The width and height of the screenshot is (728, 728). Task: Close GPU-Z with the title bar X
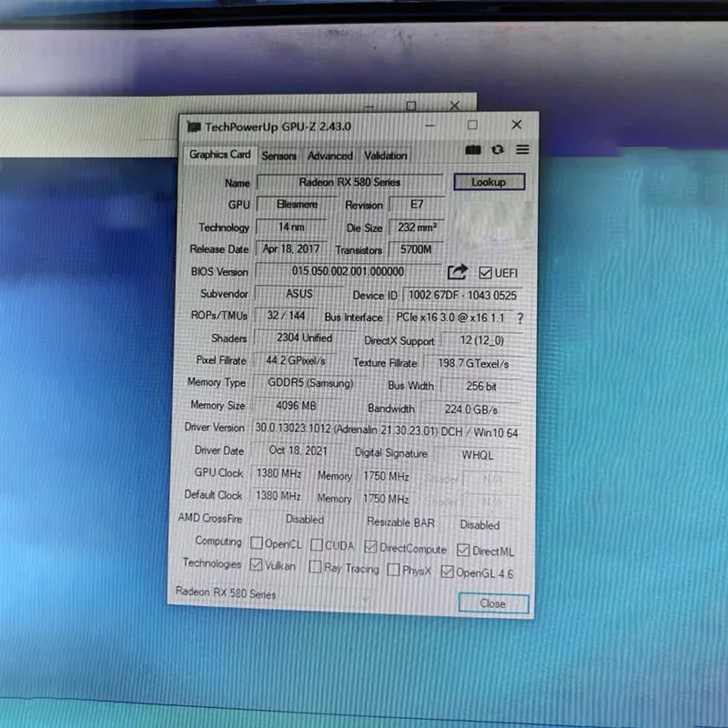[516, 125]
